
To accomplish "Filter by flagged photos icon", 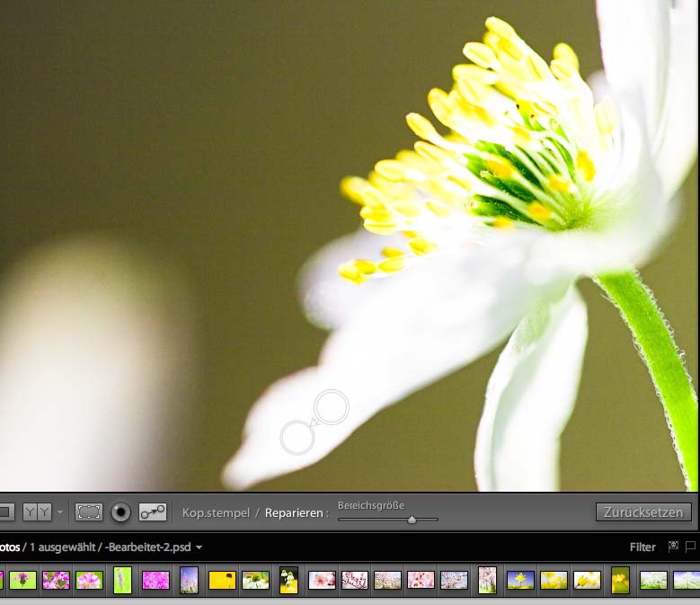I will (673, 546).
